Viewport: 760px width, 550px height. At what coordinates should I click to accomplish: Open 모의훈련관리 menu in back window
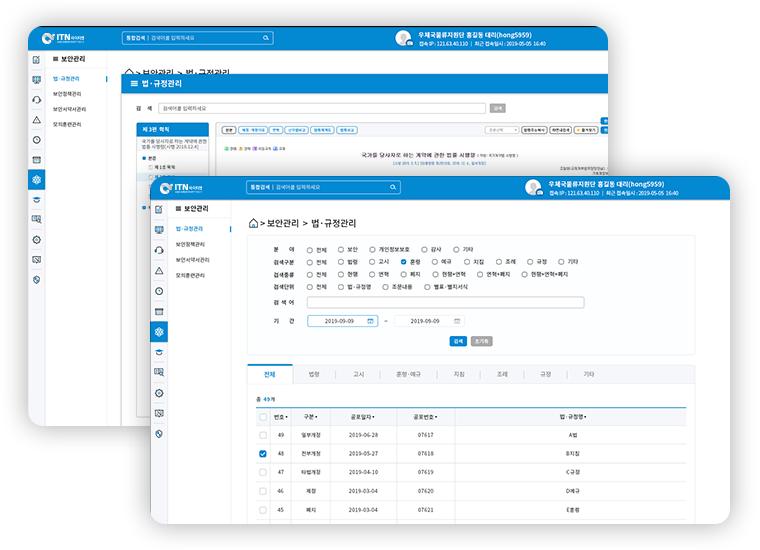click(x=67, y=125)
